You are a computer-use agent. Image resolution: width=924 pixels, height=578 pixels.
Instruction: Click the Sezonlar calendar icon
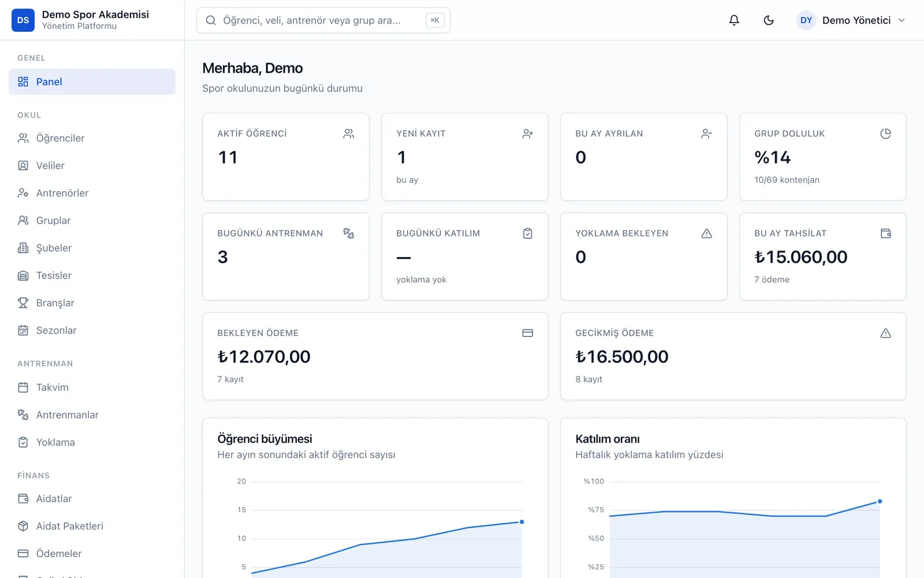pyautogui.click(x=23, y=330)
